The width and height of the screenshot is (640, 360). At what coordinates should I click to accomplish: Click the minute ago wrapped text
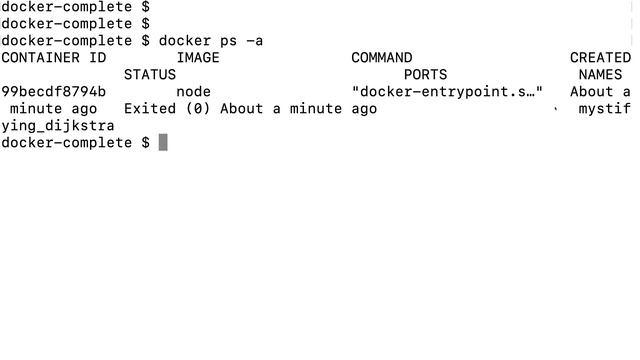[x=53, y=109]
